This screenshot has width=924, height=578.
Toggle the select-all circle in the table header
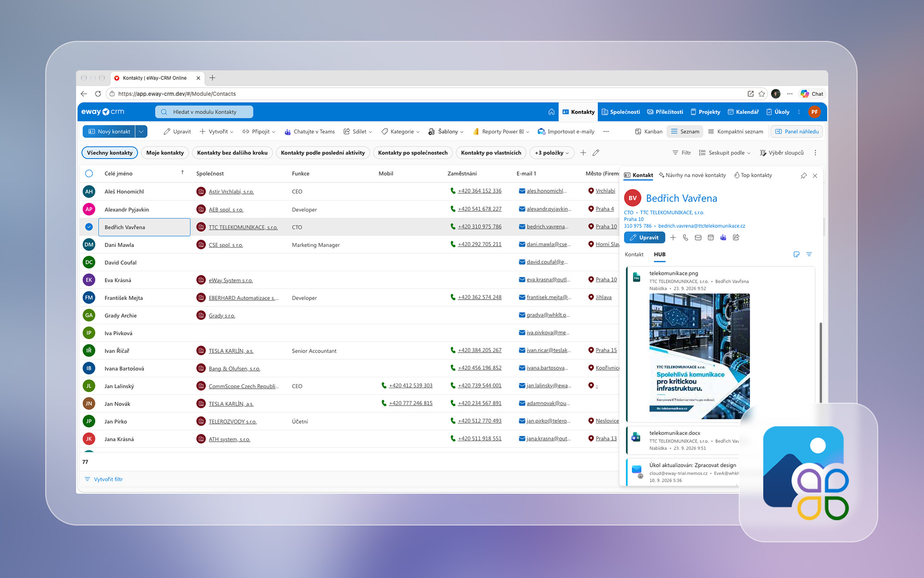(89, 173)
